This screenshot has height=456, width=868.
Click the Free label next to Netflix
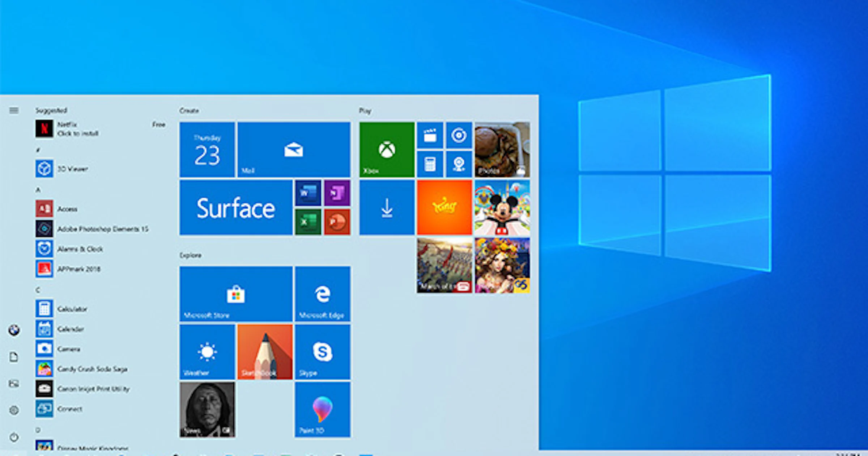(x=159, y=124)
